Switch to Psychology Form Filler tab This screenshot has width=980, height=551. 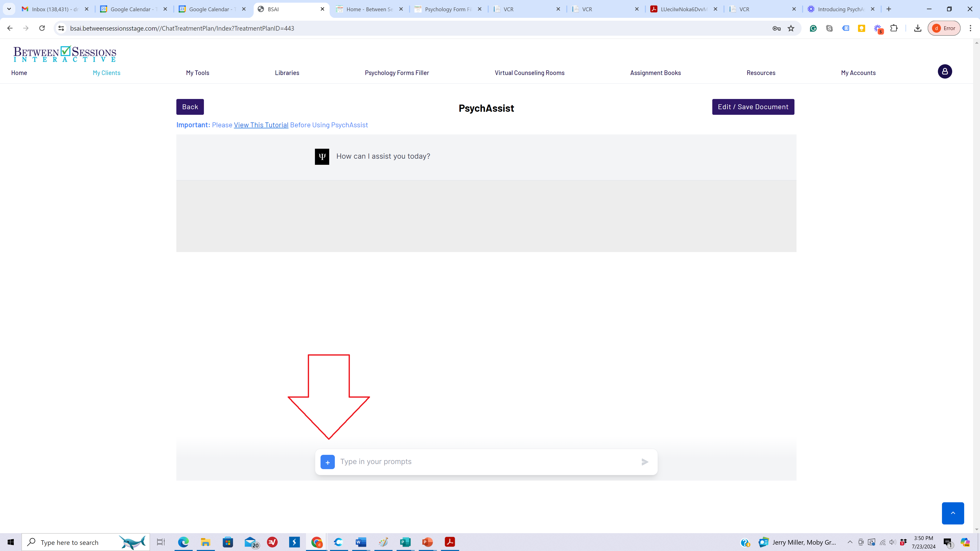448,9
